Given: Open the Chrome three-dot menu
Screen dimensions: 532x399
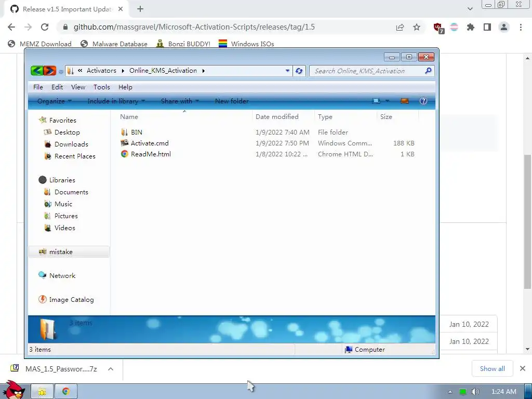Looking at the screenshot, I should [521, 27].
